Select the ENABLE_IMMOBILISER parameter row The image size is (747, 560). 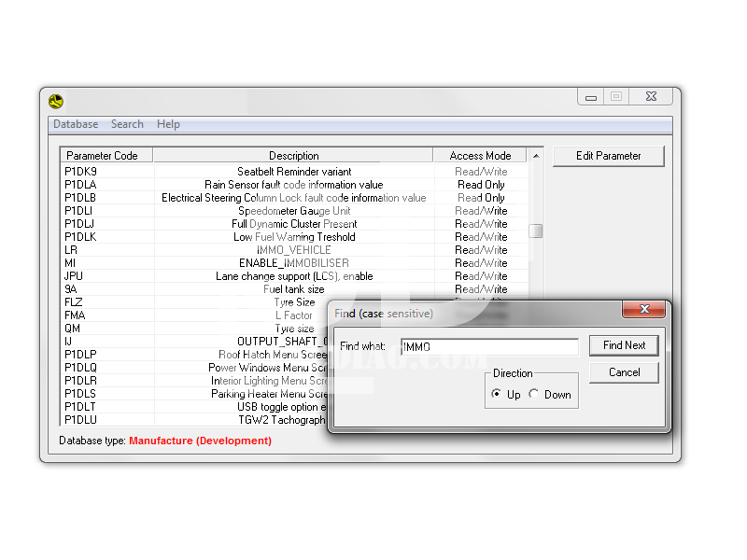click(x=293, y=263)
